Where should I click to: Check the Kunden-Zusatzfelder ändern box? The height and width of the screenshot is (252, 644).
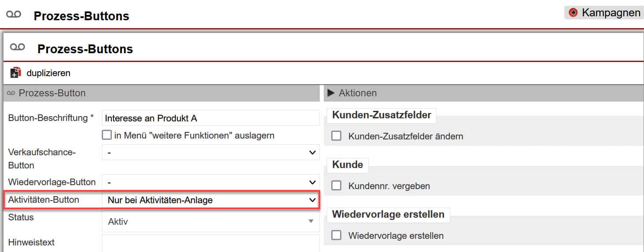point(337,136)
